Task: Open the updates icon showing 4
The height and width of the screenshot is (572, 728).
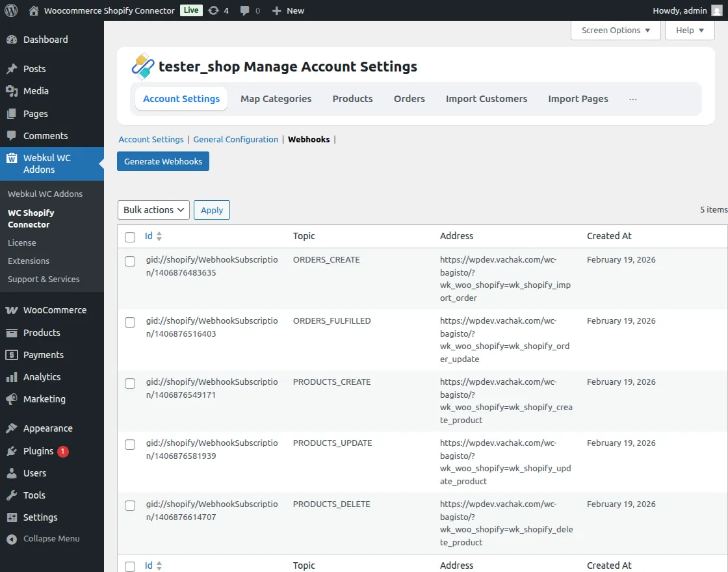Action: pyautogui.click(x=213, y=10)
